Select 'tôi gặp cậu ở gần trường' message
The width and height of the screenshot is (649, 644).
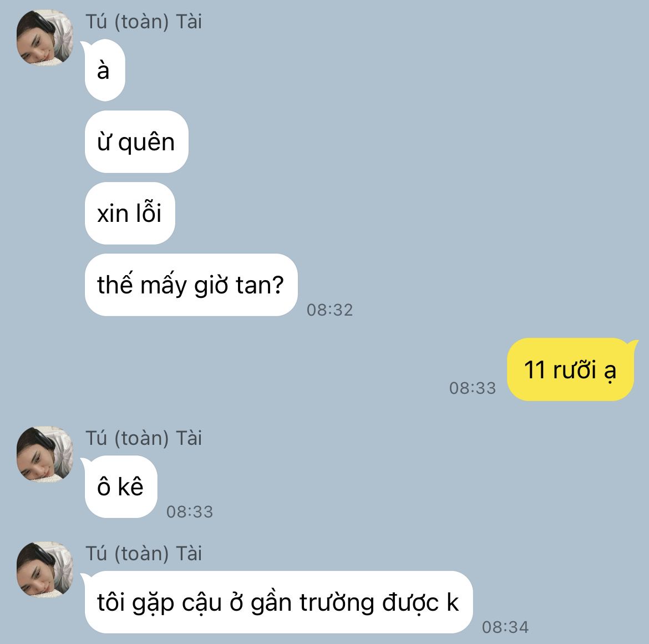tap(278, 602)
